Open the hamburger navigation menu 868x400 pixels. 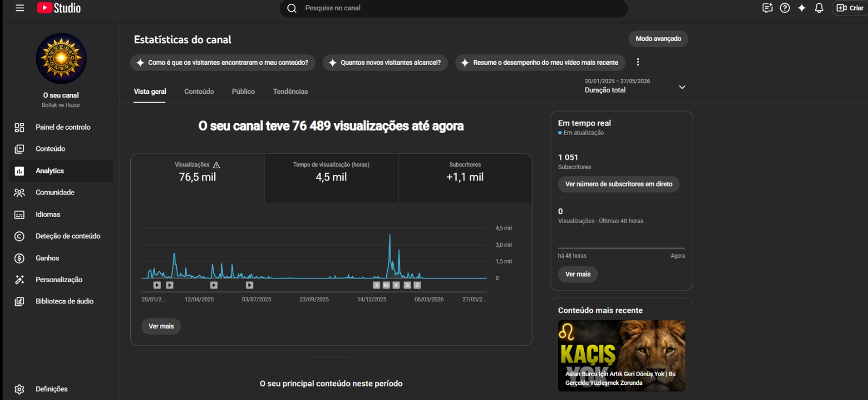[20, 8]
